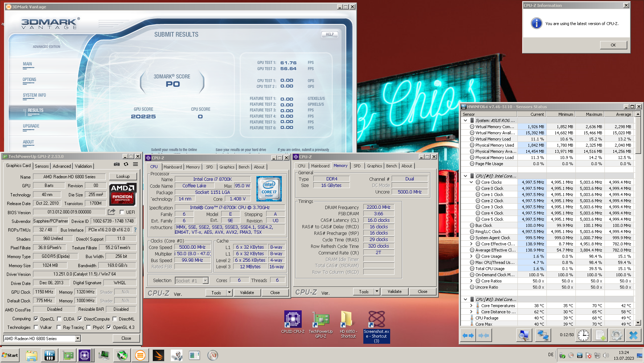
Task: Switch to GPU-Z Sensors tab
Action: [42, 166]
